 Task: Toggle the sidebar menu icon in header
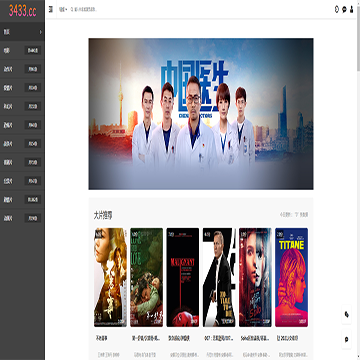[x=51, y=9]
